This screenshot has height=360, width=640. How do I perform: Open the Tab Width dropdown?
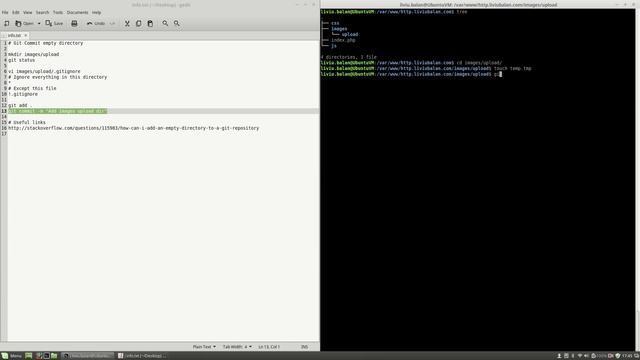[237, 347]
